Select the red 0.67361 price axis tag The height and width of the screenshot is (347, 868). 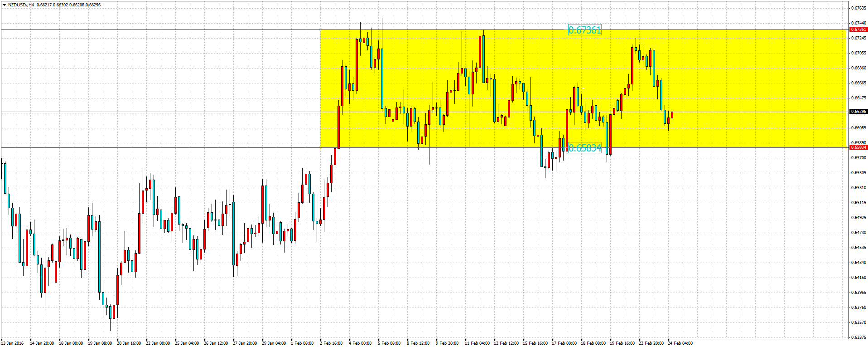[x=858, y=29]
